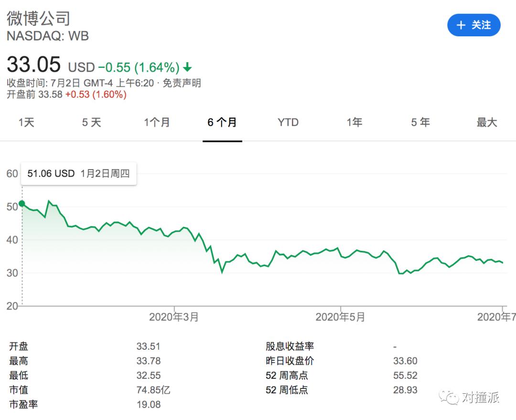This screenshot has height=420, width=516.
Task: Select the 最大 time range tab
Action: 486,122
